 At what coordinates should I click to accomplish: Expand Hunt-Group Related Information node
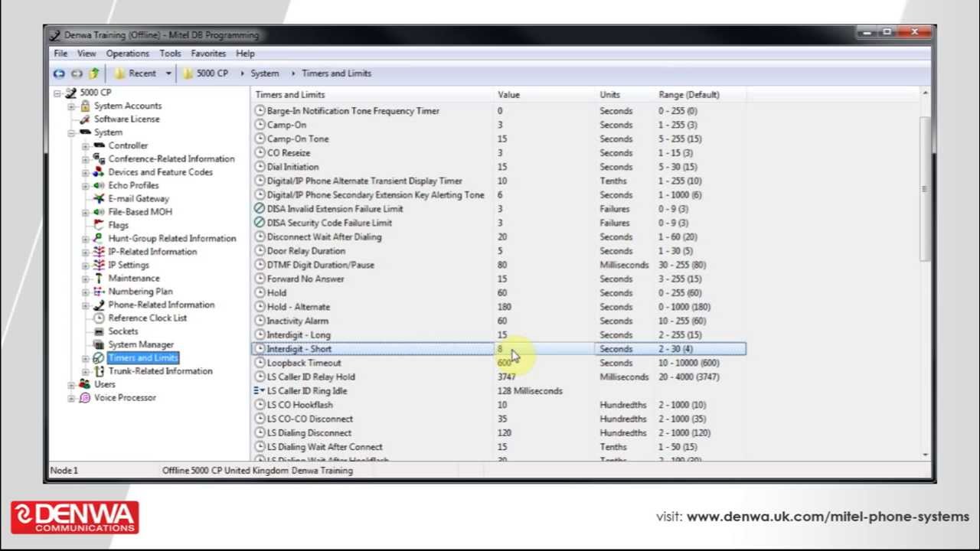click(x=85, y=239)
